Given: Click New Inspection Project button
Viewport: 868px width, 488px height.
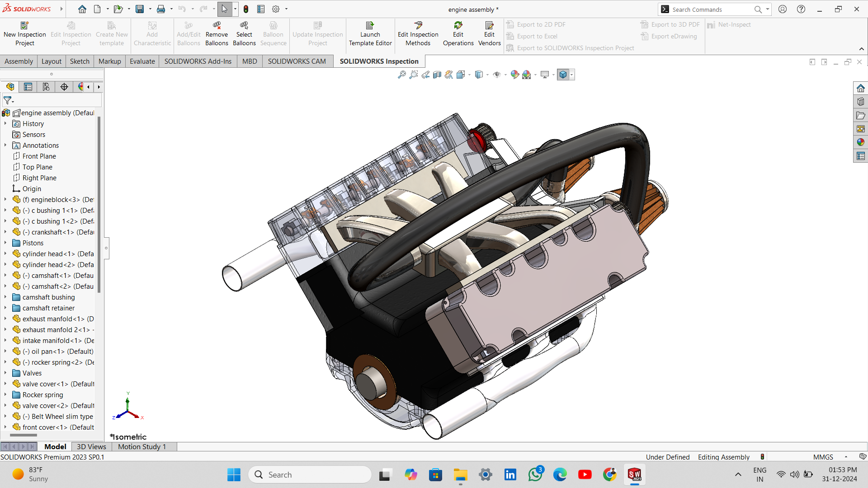Looking at the screenshot, I should point(25,34).
